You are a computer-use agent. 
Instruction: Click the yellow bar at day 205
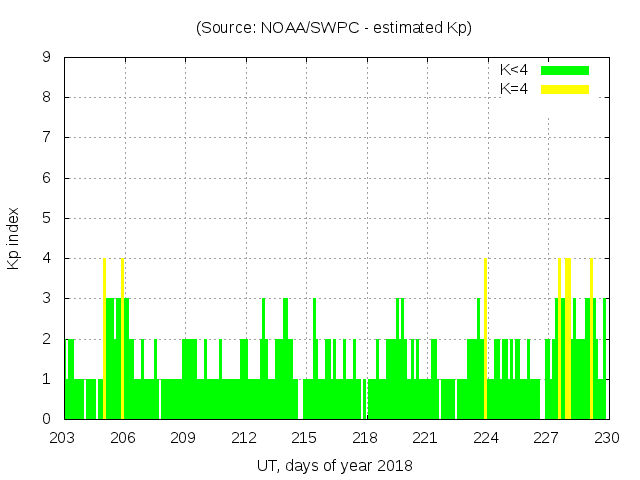(104, 338)
